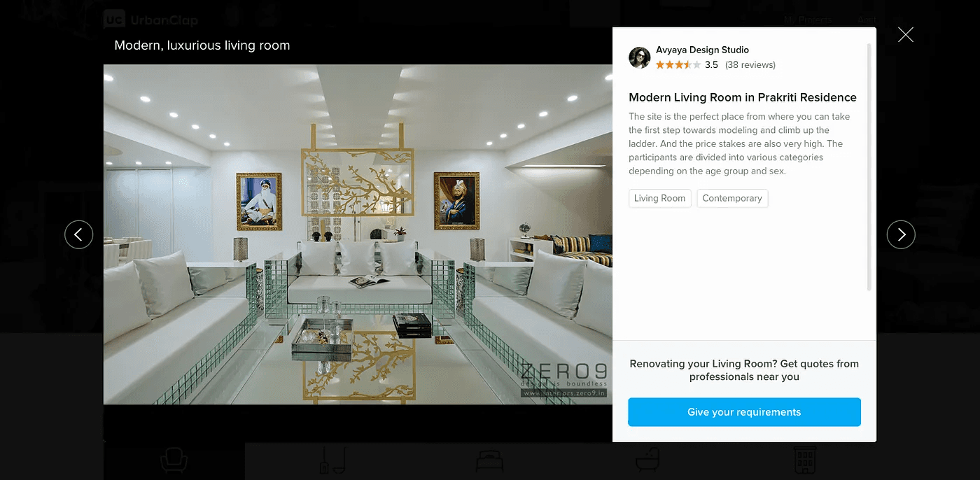Image resolution: width=980 pixels, height=480 pixels.
Task: Select the Contemporary tag
Action: tap(732, 199)
